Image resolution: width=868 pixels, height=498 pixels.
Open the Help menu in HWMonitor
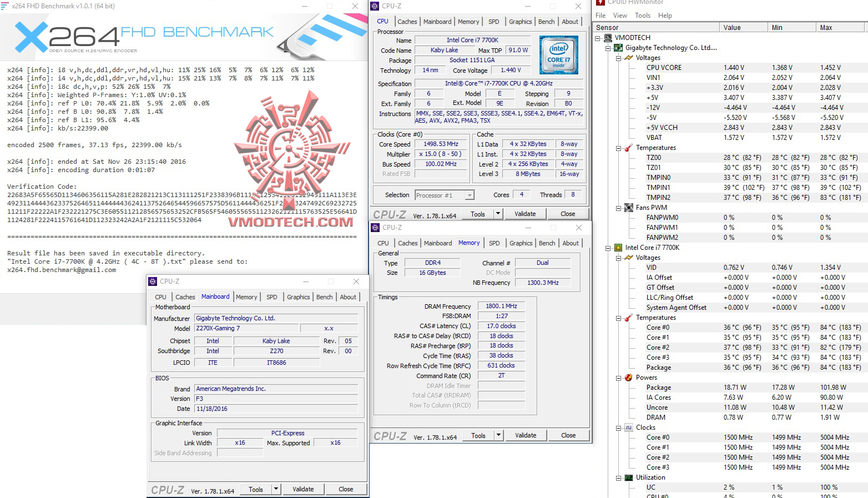[x=665, y=16]
